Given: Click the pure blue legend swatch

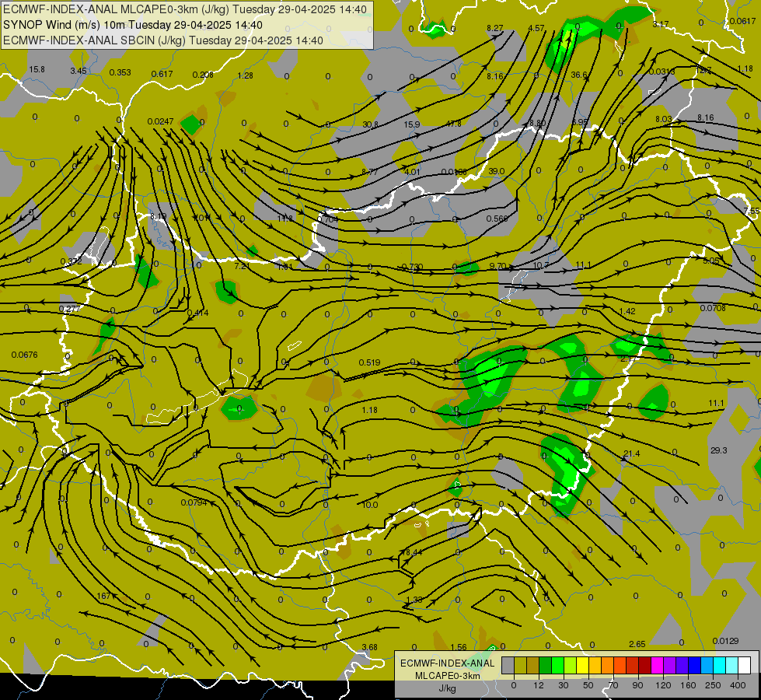Looking at the screenshot, I should [x=695, y=666].
